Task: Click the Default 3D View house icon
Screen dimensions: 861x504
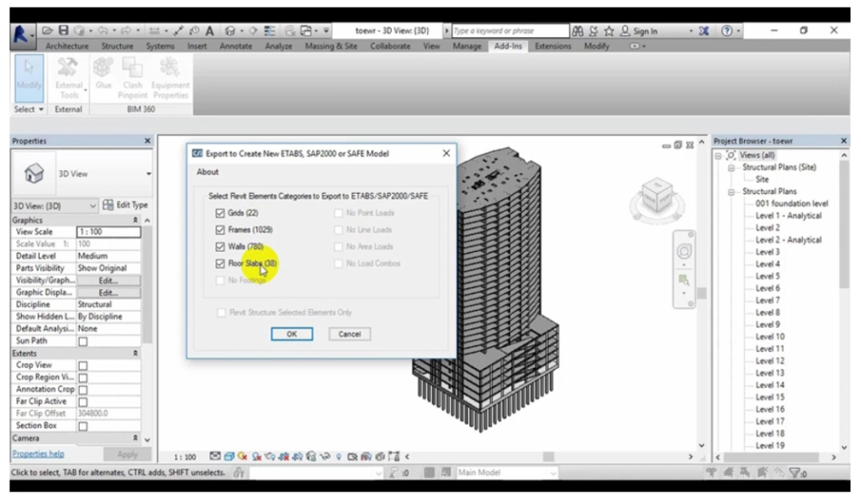Action: 230,31
